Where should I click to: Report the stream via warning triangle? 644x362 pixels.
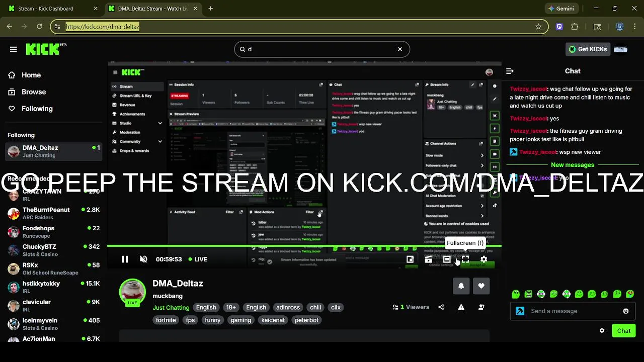tap(461, 307)
